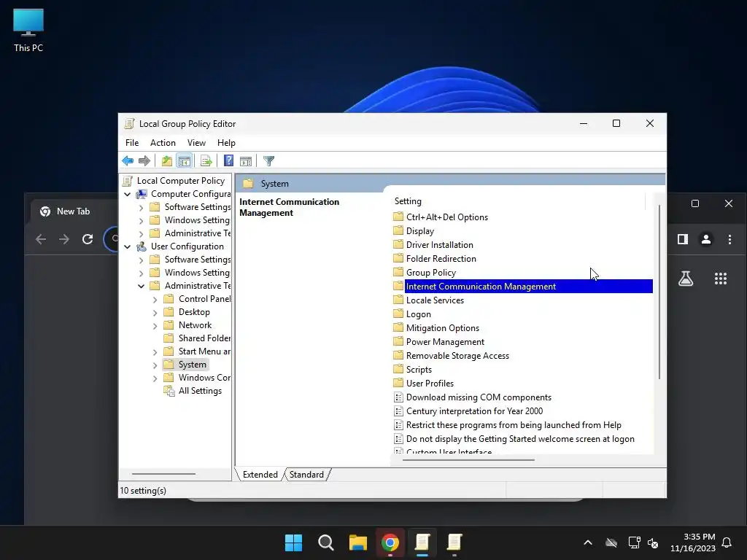The height and width of the screenshot is (560, 747).
Task: Select Internet Communication Management folder row
Action: click(x=522, y=286)
